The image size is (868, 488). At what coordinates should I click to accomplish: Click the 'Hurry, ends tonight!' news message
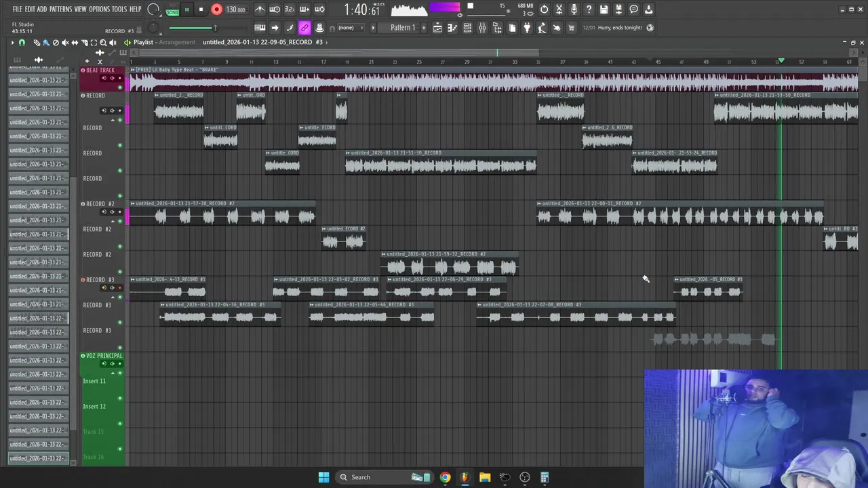(x=620, y=28)
